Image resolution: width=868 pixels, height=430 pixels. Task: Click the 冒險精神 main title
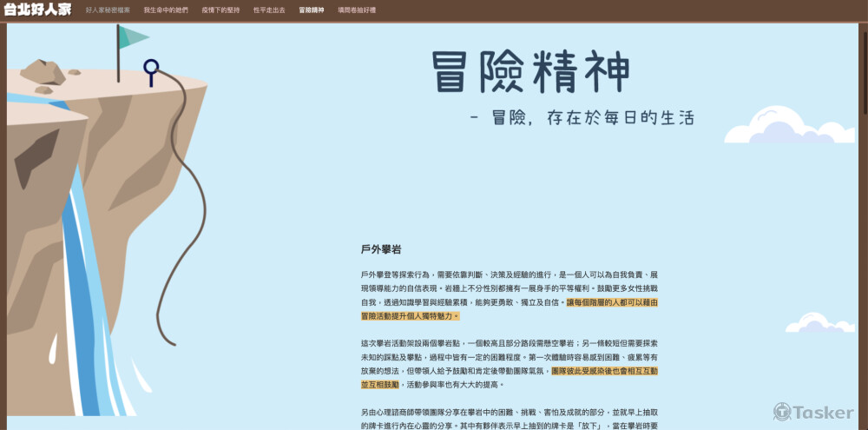pyautogui.click(x=529, y=71)
